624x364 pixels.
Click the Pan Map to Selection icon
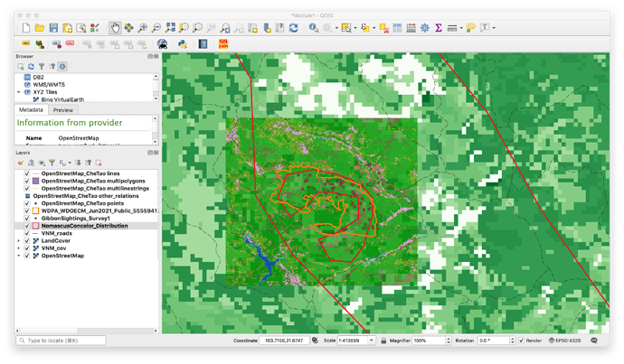tap(128, 28)
